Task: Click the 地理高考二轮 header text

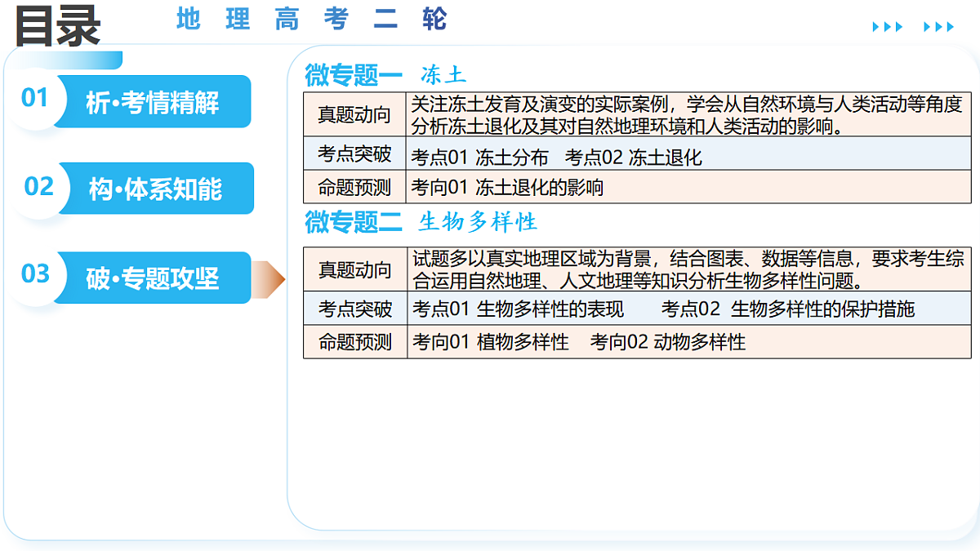Action: (x=312, y=20)
